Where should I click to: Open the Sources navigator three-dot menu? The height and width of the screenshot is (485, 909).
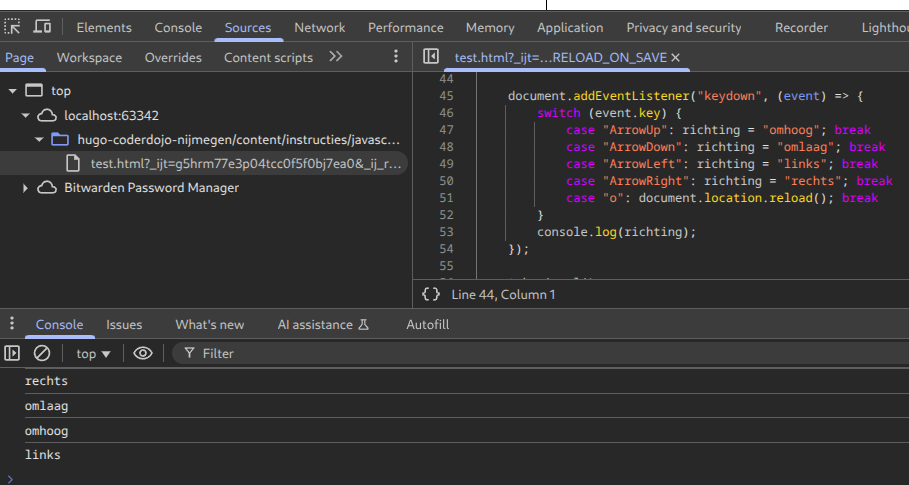click(396, 57)
